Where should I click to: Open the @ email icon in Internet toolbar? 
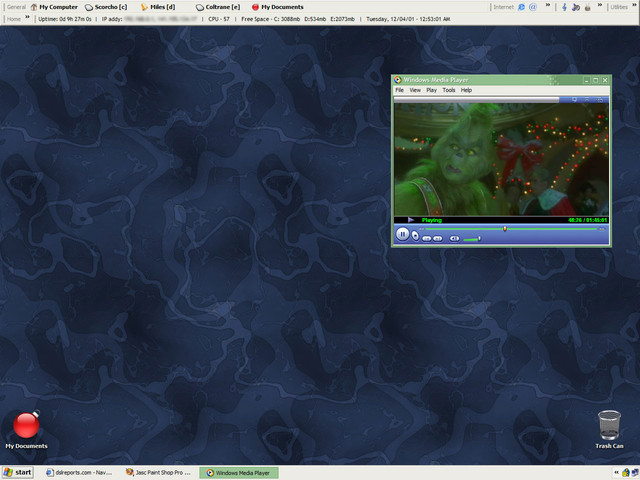(x=533, y=7)
